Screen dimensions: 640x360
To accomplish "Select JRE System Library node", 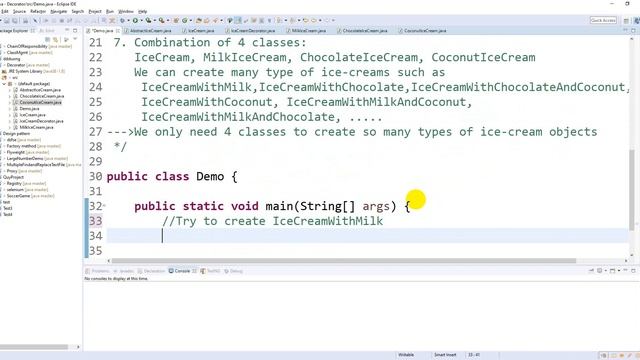I will click(33, 71).
